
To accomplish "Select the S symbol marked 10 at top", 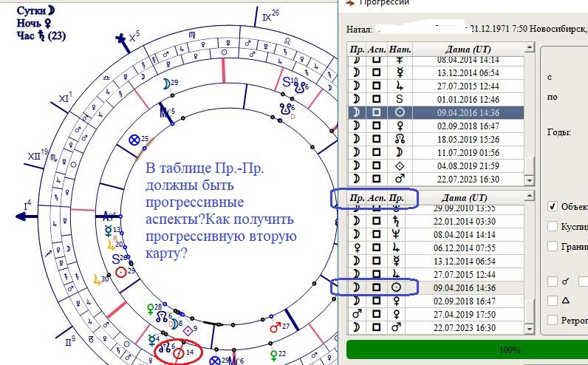I will 287,82.
